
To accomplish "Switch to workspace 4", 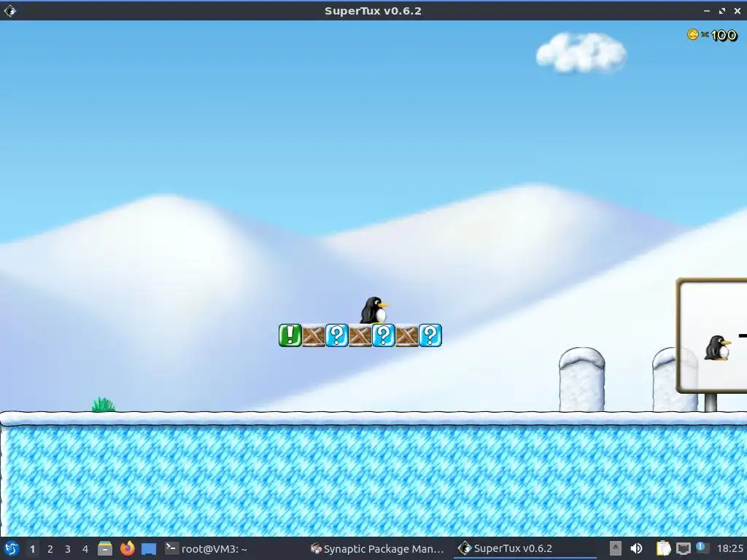I will [85, 549].
